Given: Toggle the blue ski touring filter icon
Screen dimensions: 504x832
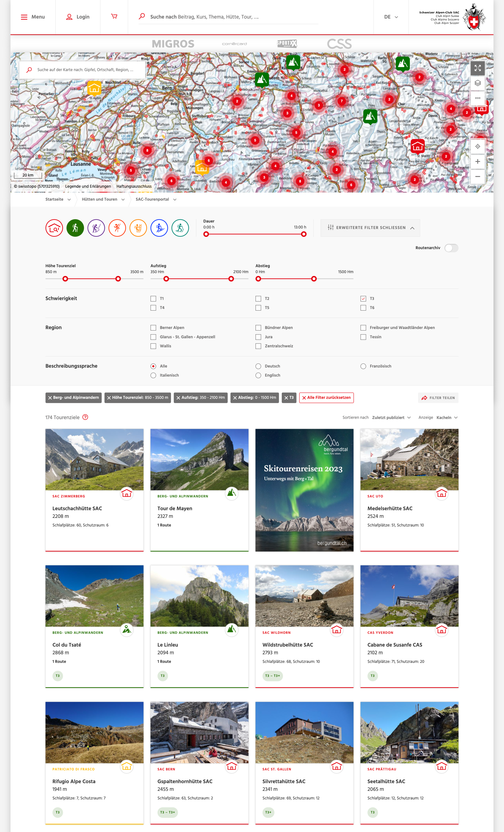Looking at the screenshot, I should click(159, 228).
